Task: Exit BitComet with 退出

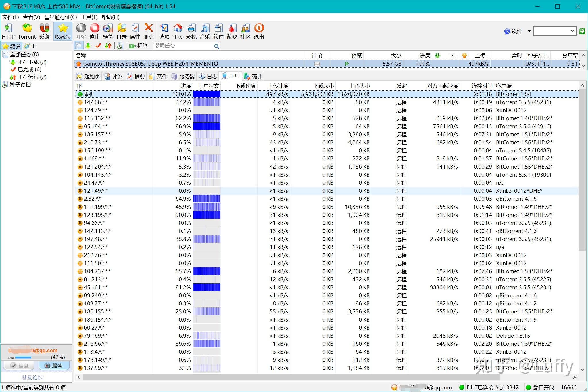Action: [259, 31]
